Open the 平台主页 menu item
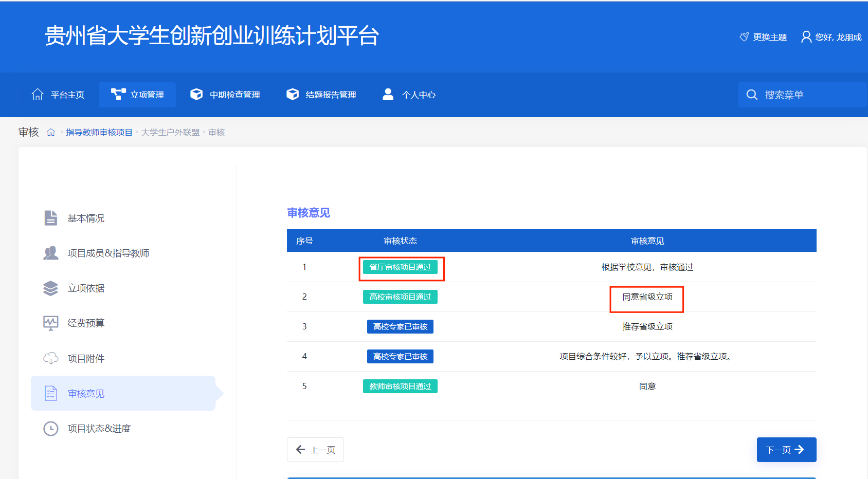The image size is (868, 479). pyautogui.click(x=58, y=95)
